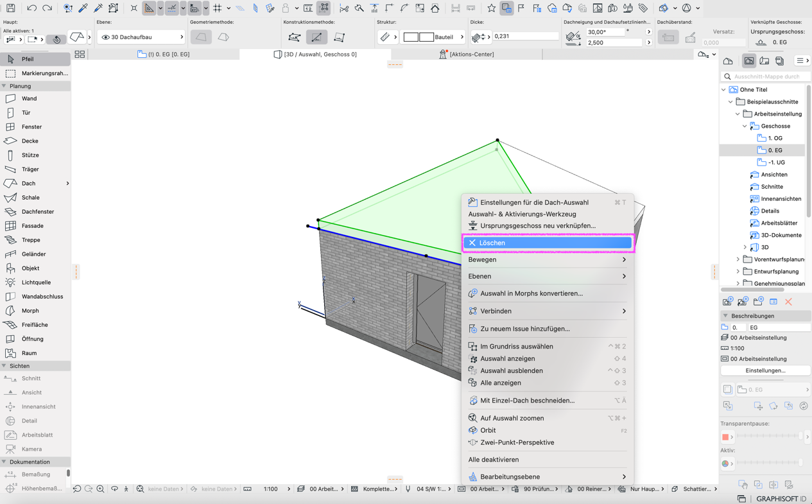Click the Save diskette icon in toolbar
812x504 pixels.
11,8
